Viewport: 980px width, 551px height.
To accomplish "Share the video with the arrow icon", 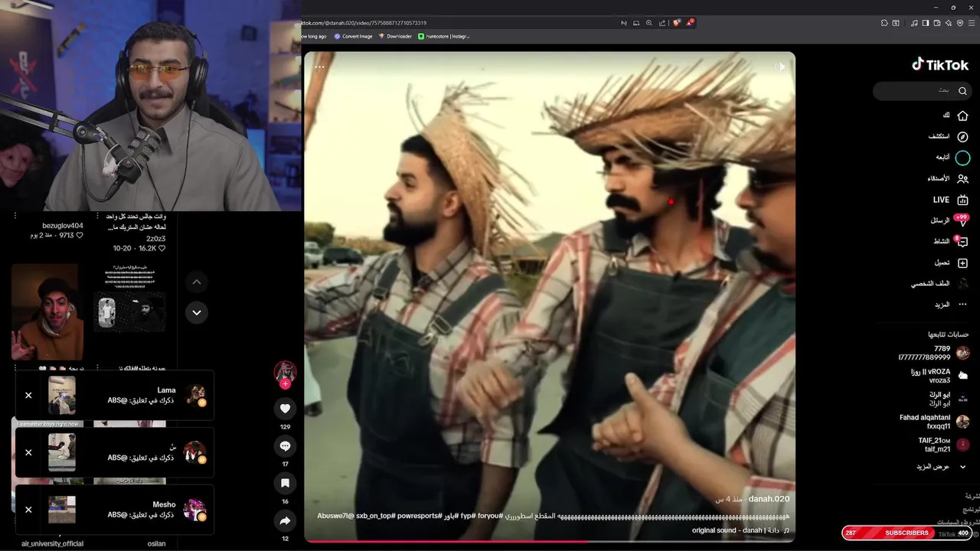I will tap(285, 520).
